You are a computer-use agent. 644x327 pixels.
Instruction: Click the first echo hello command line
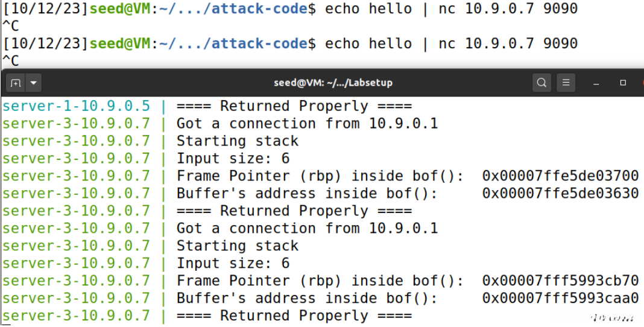point(368,9)
